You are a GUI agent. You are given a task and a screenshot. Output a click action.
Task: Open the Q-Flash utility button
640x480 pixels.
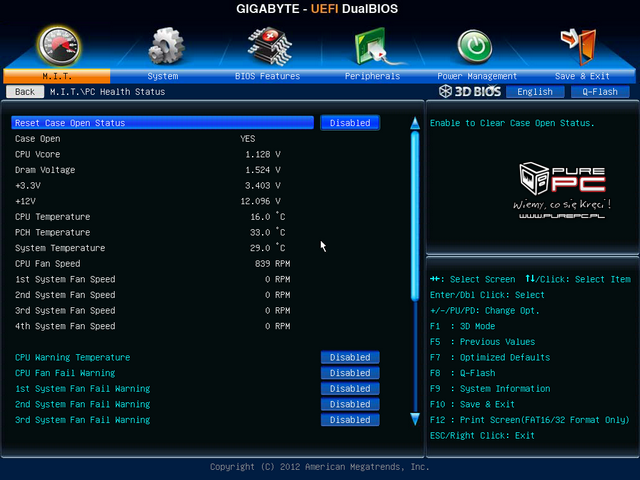click(600, 92)
